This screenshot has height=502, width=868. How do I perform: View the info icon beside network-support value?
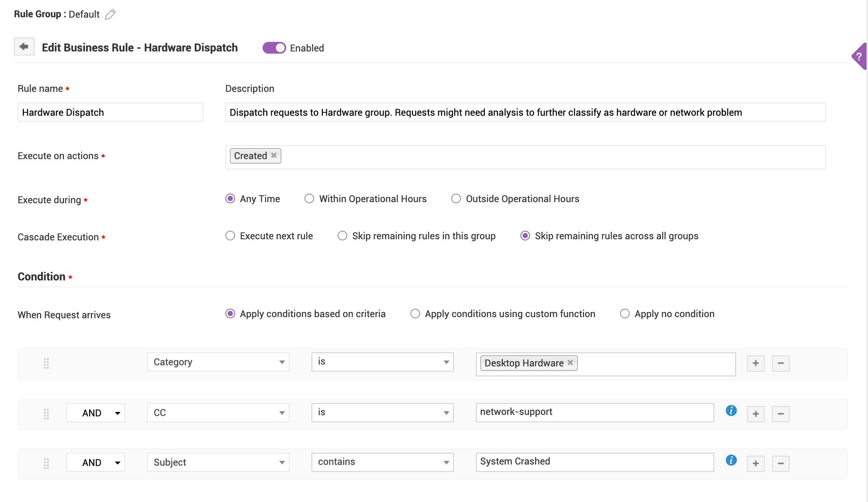coord(731,411)
